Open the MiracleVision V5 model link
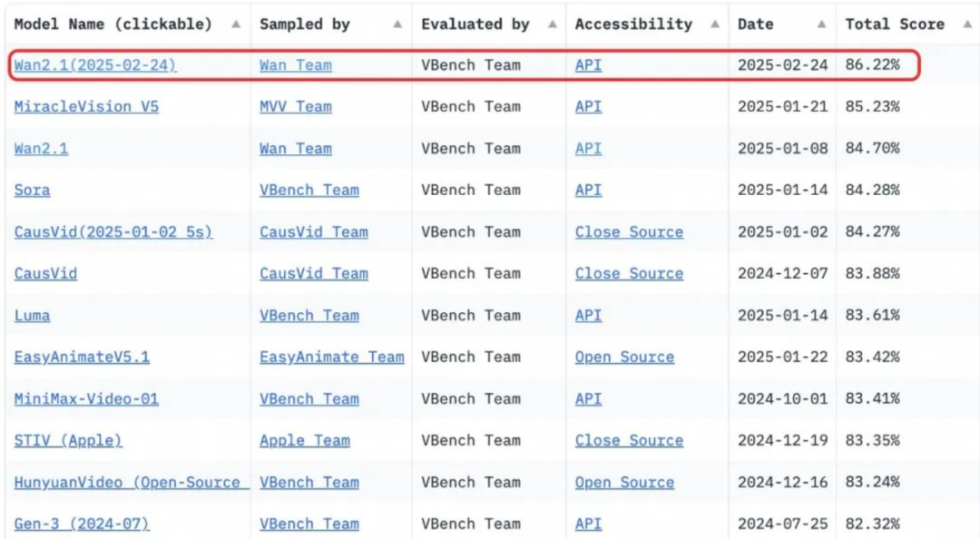 86,107
